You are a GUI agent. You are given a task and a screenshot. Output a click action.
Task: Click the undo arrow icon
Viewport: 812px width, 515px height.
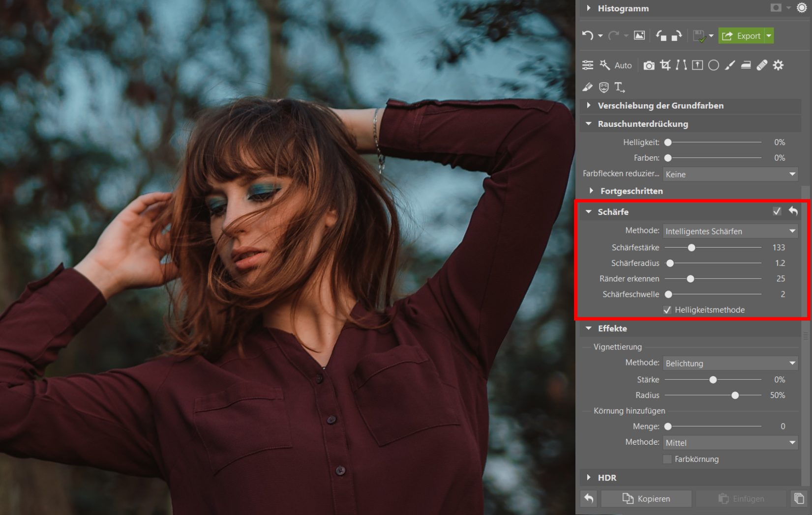(588, 36)
